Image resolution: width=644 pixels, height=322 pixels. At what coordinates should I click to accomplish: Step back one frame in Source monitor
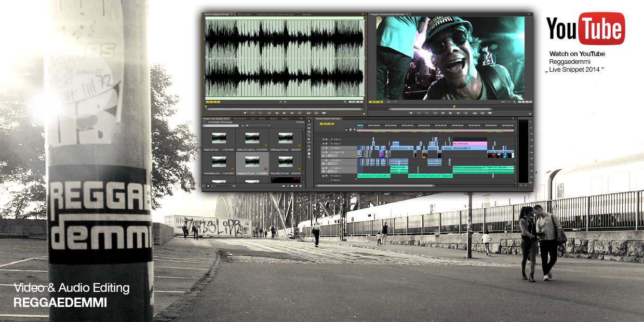[x=276, y=113]
